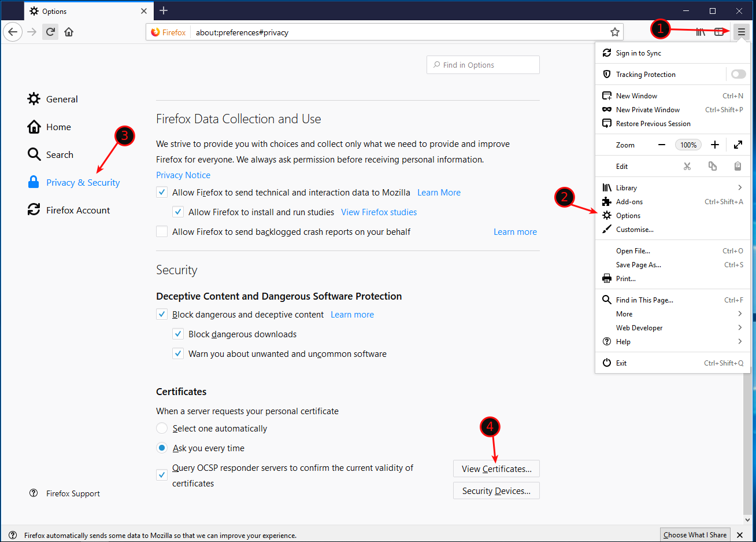Choose New Private Window menu entry
The height and width of the screenshot is (542, 756).
(647, 110)
